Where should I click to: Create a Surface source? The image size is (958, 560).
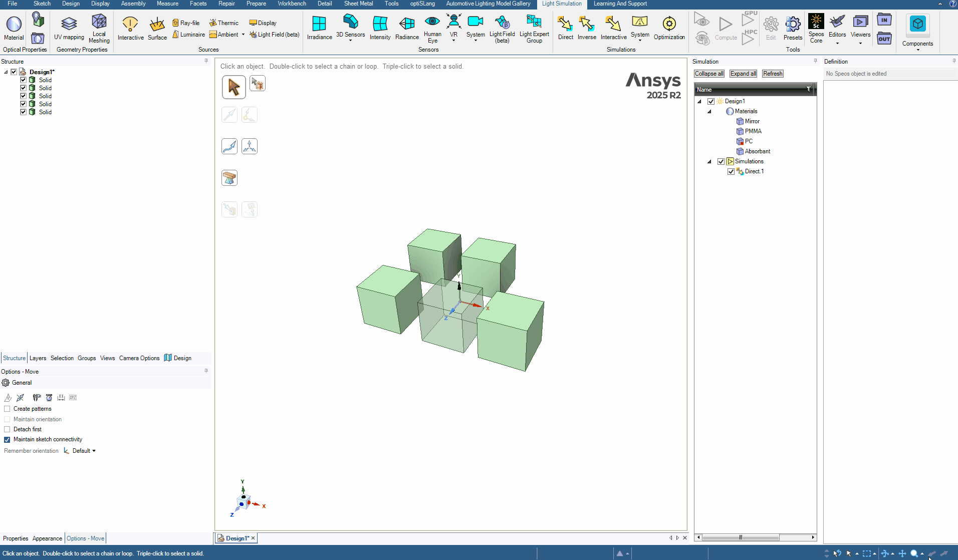pos(157,28)
